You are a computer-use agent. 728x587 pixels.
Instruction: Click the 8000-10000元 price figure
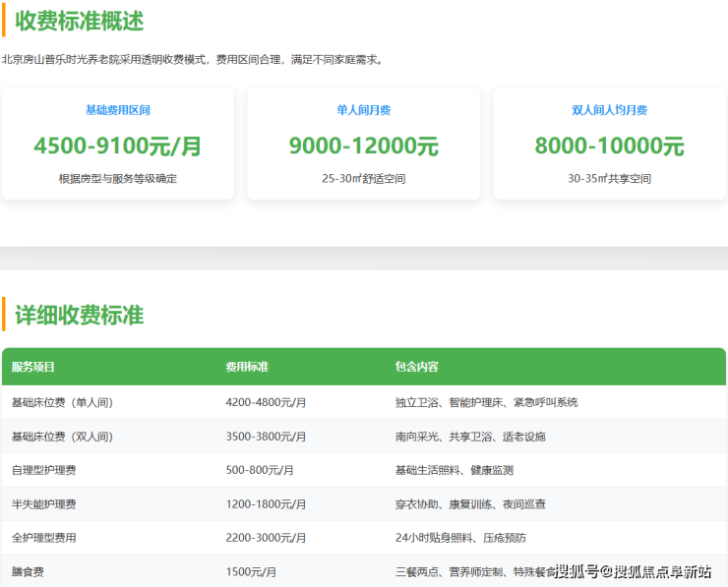coord(609,147)
